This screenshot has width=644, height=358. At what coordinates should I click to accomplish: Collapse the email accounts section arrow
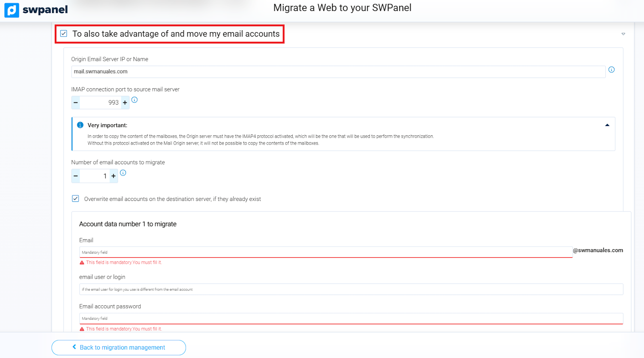(x=623, y=34)
